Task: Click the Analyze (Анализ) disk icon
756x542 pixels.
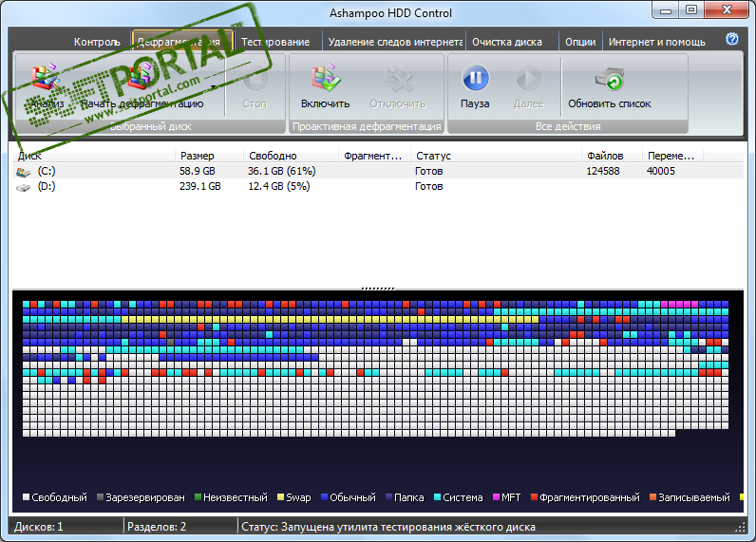Action: (x=46, y=78)
